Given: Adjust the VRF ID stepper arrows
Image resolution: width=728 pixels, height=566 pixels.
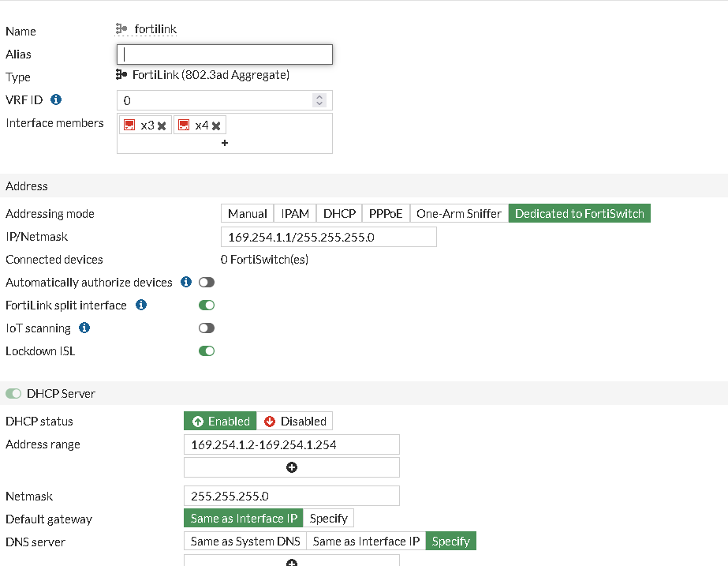Looking at the screenshot, I should point(319,100).
